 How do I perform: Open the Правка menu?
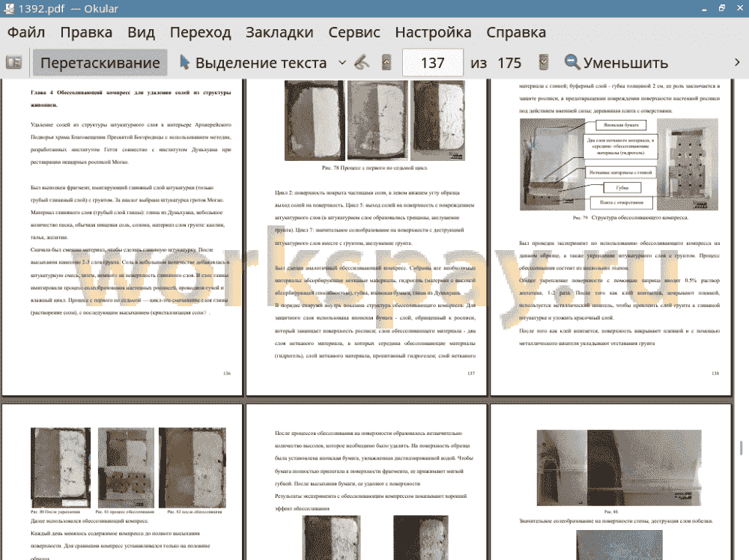(86, 32)
